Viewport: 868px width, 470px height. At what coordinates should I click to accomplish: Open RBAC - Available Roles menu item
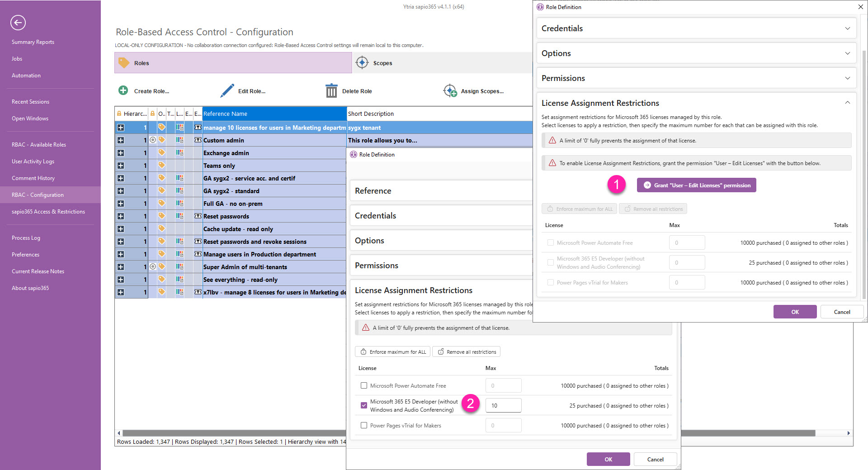(x=39, y=145)
